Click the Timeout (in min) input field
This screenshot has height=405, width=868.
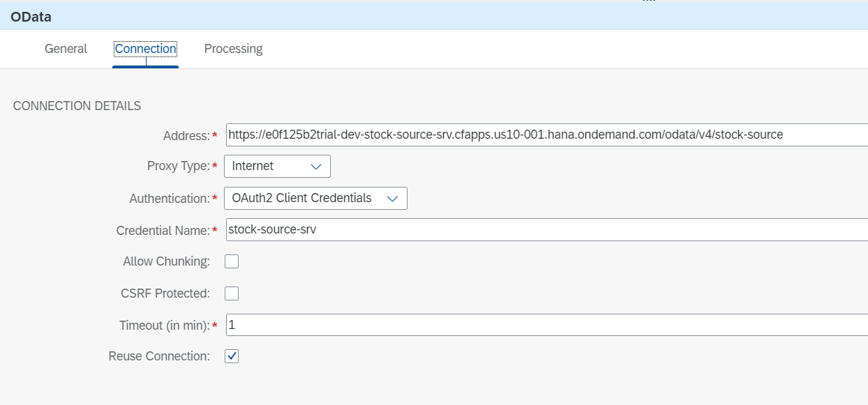[544, 325]
